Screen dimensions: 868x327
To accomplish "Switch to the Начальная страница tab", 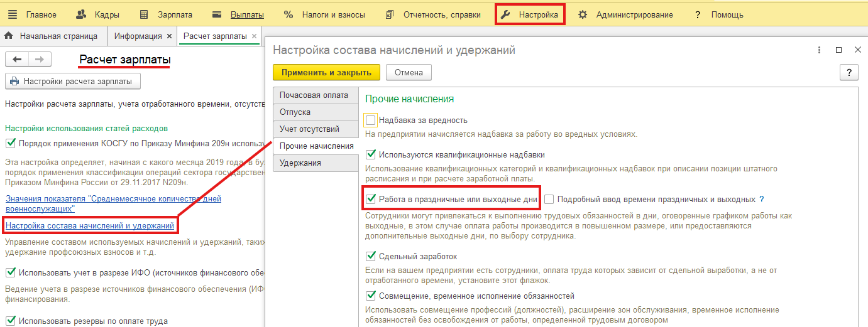I will coord(53,36).
